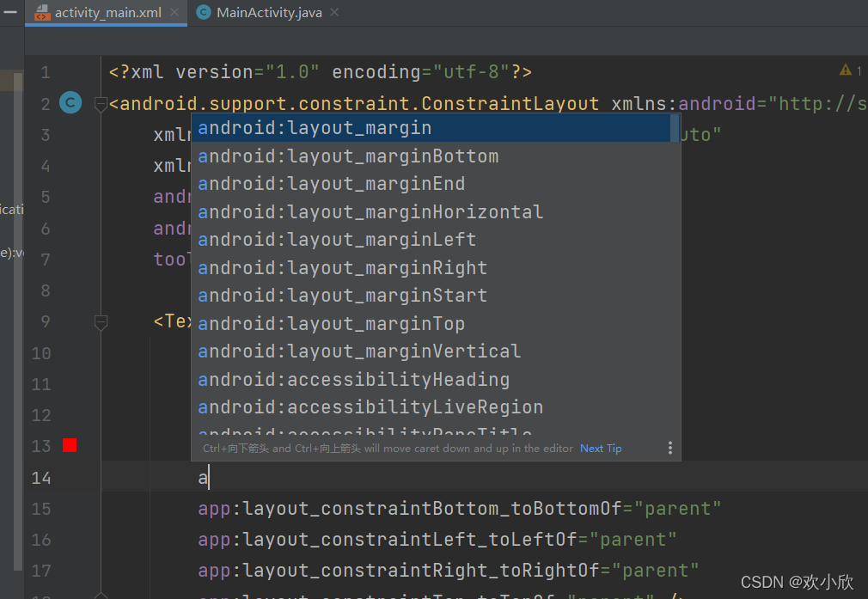The height and width of the screenshot is (599, 868).
Task: Click the Java class icon on MainActivity.java tab
Action: tap(204, 13)
